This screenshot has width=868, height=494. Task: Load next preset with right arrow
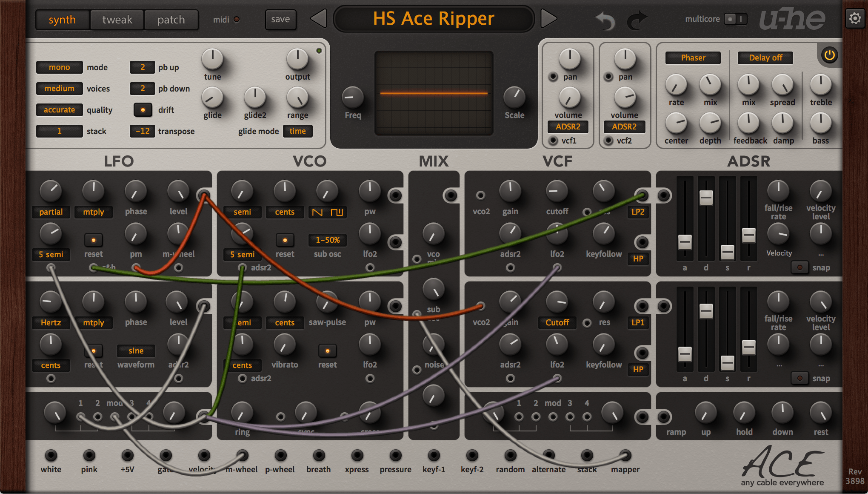tap(548, 18)
